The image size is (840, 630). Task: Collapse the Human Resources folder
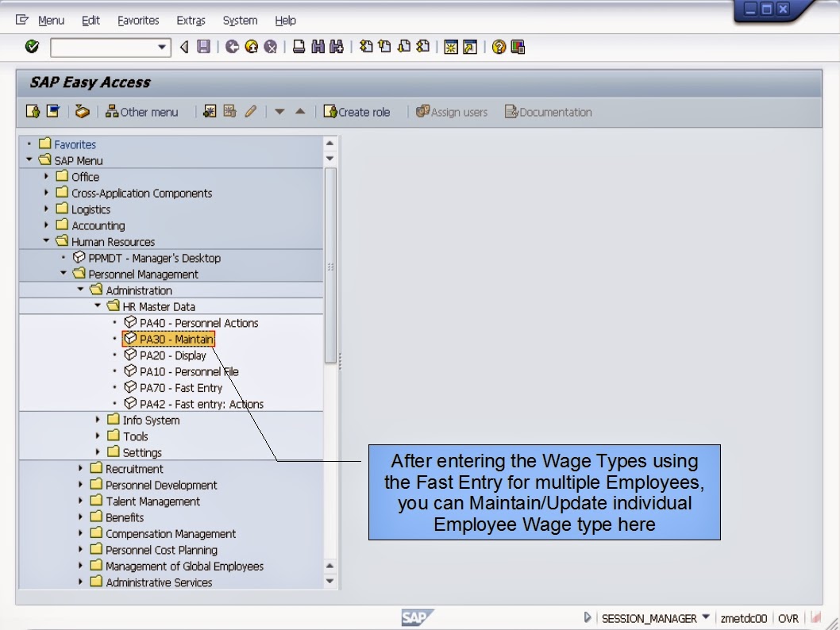coord(46,241)
